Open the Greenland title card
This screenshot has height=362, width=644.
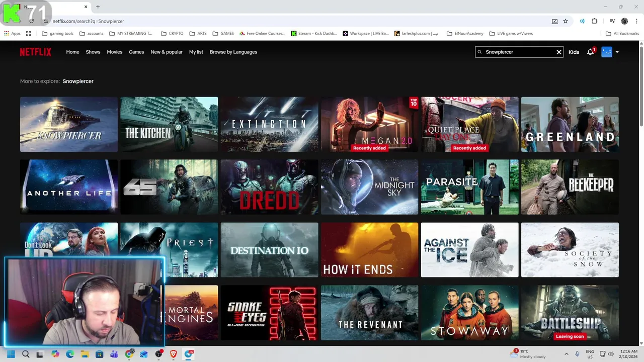pos(570,124)
